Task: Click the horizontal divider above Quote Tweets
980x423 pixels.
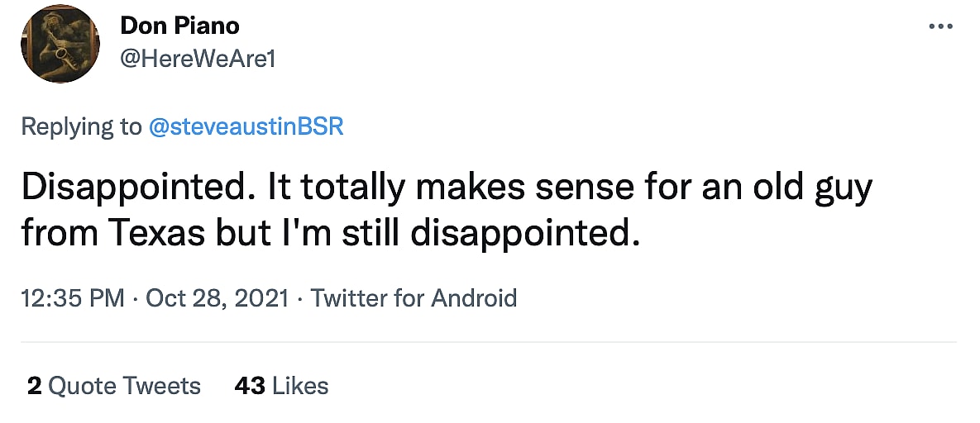Action: [490, 341]
